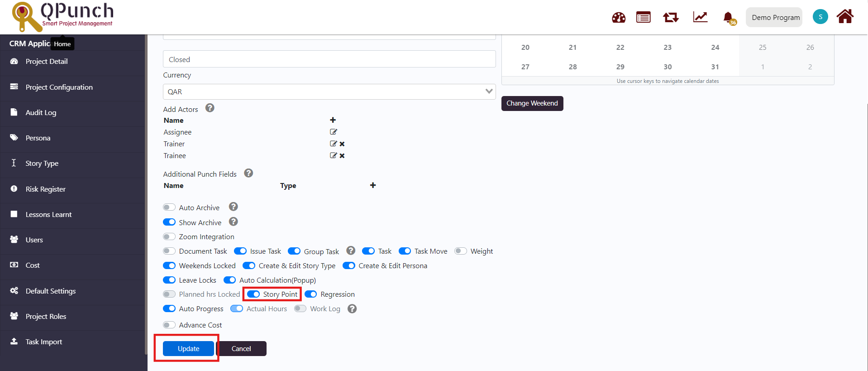Toggle Task Move switch
The width and height of the screenshot is (868, 371).
point(405,251)
